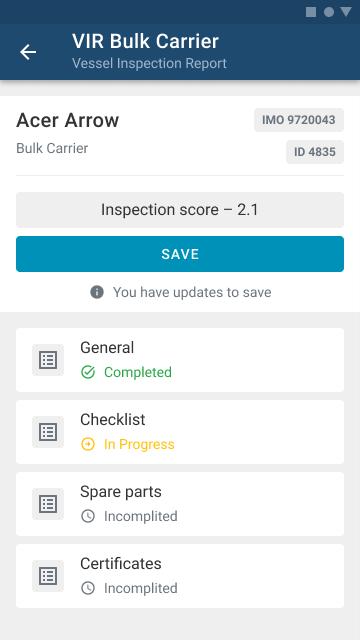The height and width of the screenshot is (640, 360).
Task: Click the Checklist section list icon
Action: pos(48,432)
